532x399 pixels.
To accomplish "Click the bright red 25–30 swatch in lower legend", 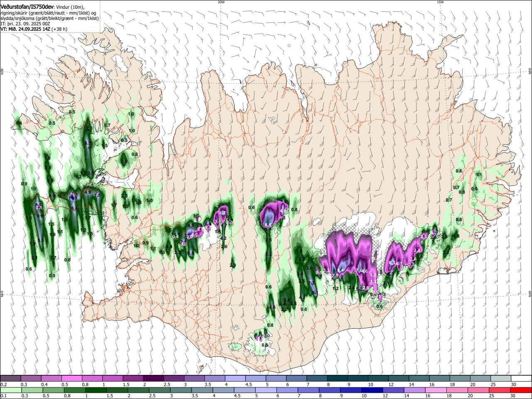I will (520, 390).
